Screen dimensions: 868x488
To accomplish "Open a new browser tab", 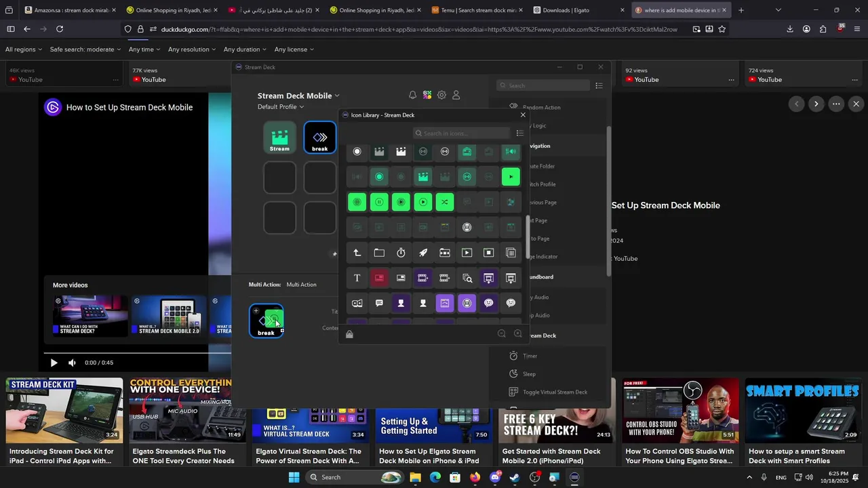I will [x=741, y=10].
